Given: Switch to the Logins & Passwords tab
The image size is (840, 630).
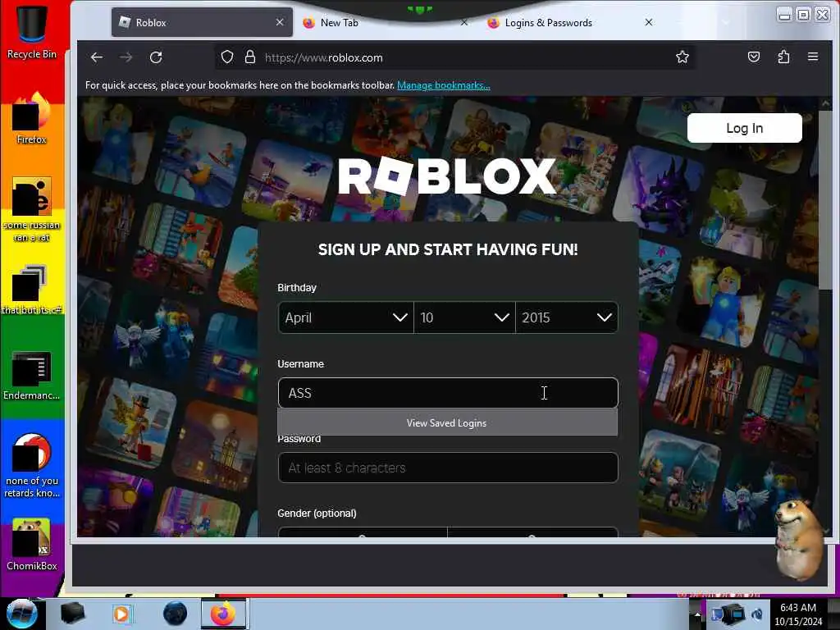Looking at the screenshot, I should click(571, 22).
